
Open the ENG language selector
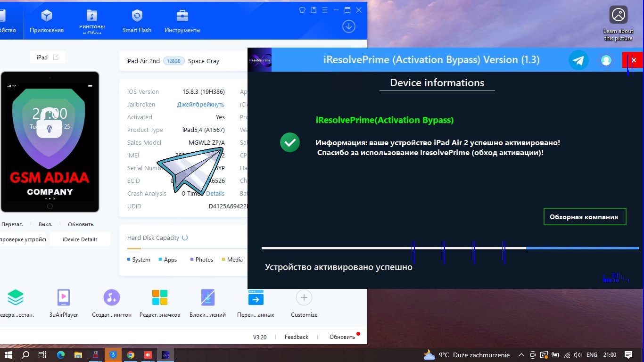592,355
